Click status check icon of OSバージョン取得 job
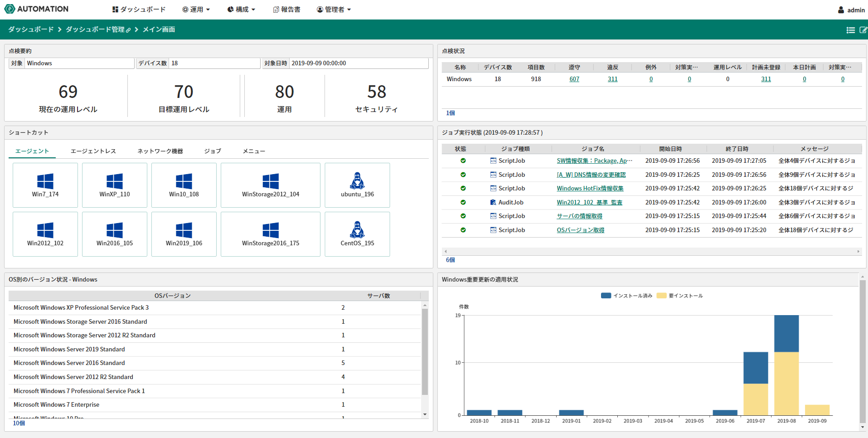 tap(463, 230)
